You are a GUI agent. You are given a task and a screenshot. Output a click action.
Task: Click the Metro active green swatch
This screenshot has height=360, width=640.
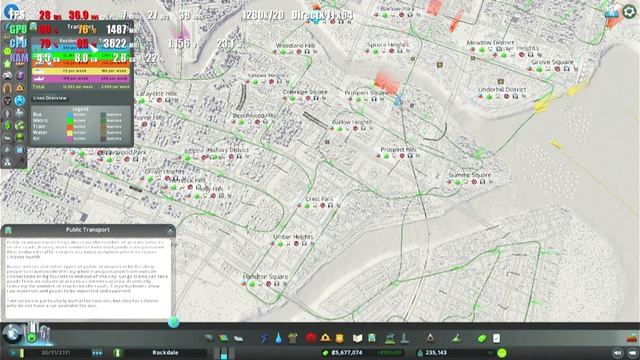(x=70, y=121)
